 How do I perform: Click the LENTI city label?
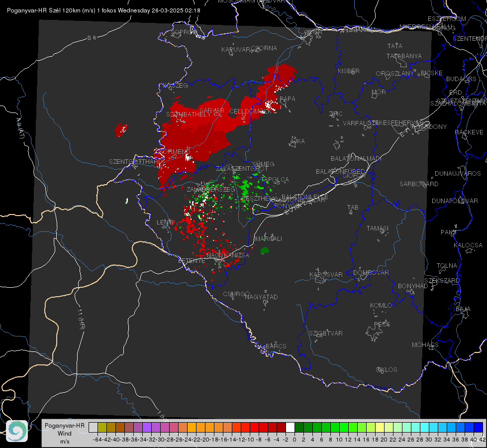tap(165, 223)
